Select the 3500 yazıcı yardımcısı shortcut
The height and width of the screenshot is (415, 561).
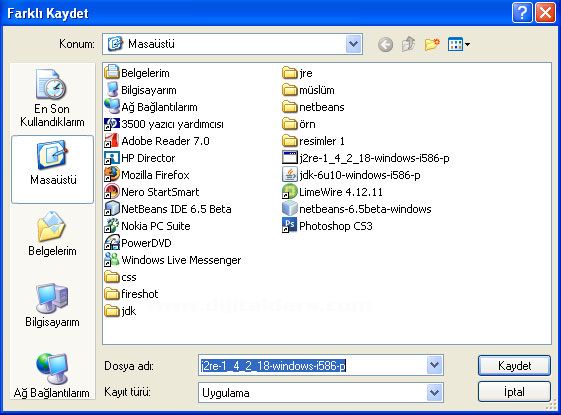point(164,124)
